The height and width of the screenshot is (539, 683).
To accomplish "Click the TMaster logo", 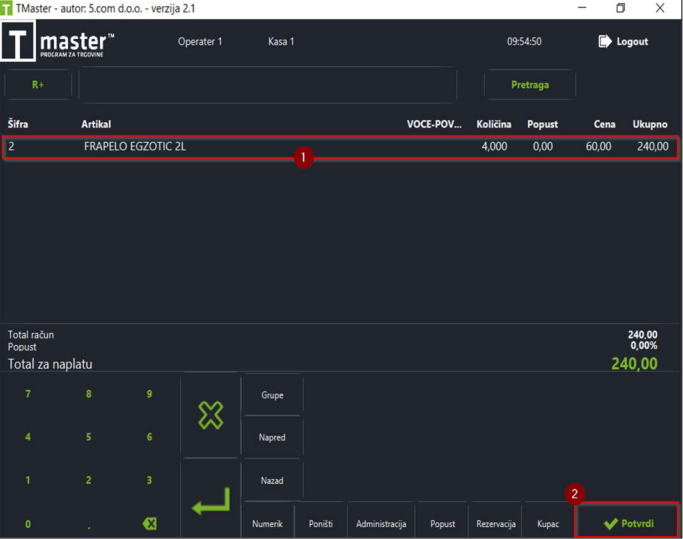I will (58, 42).
